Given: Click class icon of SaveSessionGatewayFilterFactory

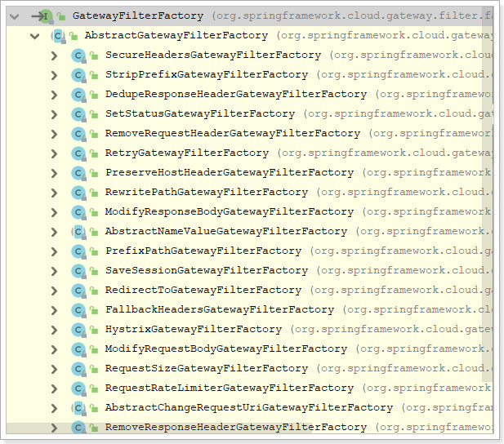Looking at the screenshot, I should (78, 272).
